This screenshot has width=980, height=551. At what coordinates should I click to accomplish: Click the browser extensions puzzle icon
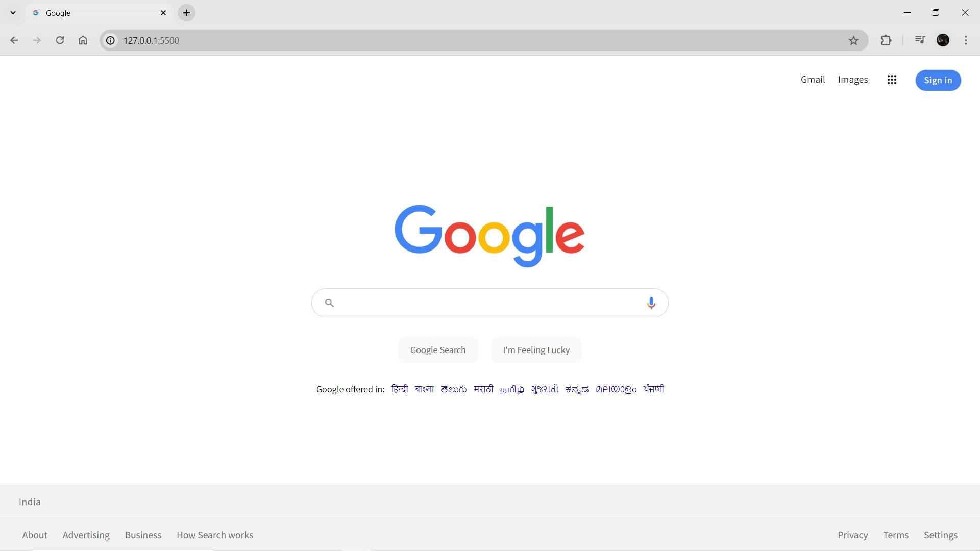(887, 40)
